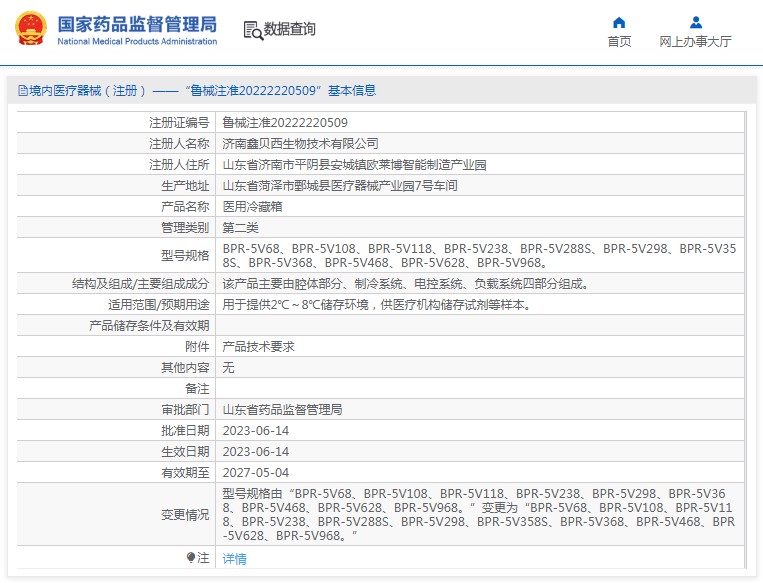Select registration number 鲁械注准20222220509 value

[285, 123]
